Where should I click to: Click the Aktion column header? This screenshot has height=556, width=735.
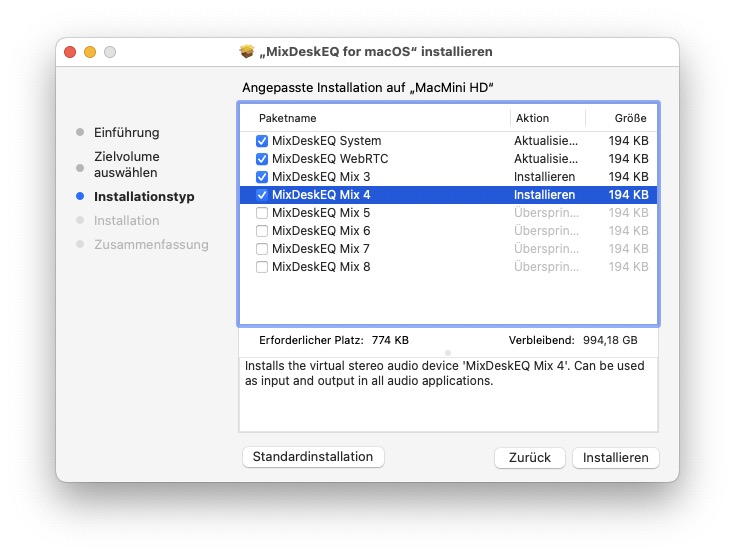click(532, 118)
